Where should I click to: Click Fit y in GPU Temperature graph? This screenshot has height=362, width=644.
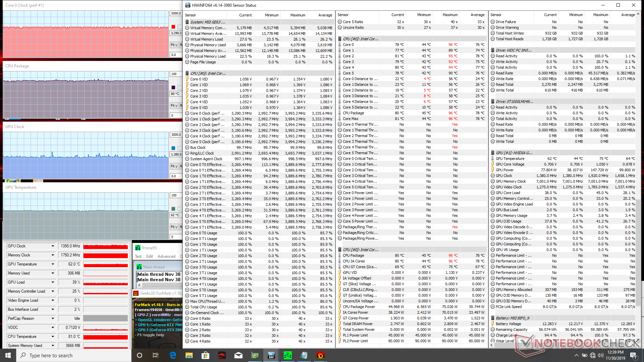click(174, 227)
